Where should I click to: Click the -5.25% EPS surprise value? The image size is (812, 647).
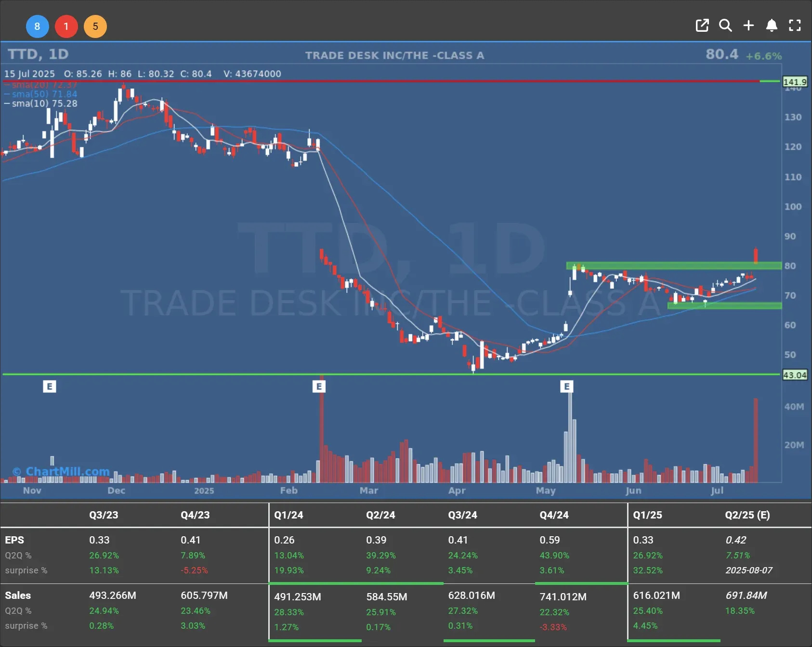(195, 570)
